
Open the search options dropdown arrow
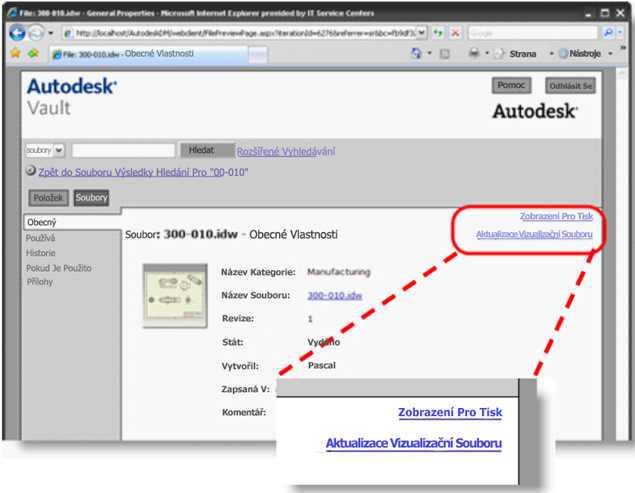coord(620,33)
